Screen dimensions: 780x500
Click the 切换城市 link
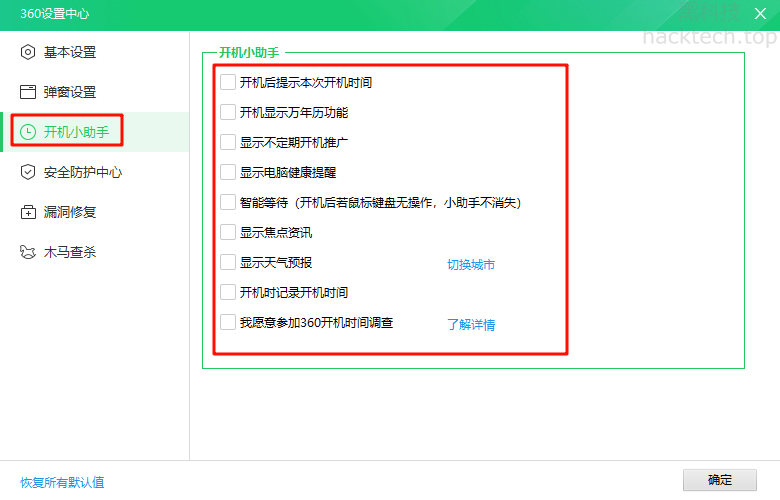tap(470, 265)
